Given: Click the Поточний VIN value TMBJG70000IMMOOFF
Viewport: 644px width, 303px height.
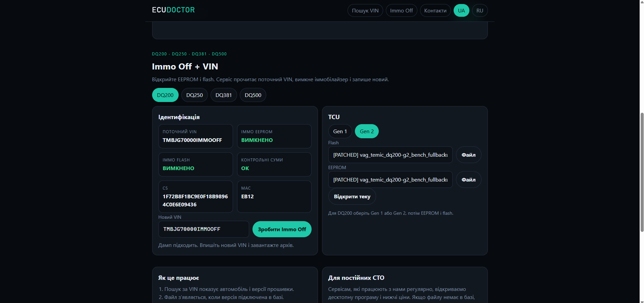Looking at the screenshot, I should [192, 140].
